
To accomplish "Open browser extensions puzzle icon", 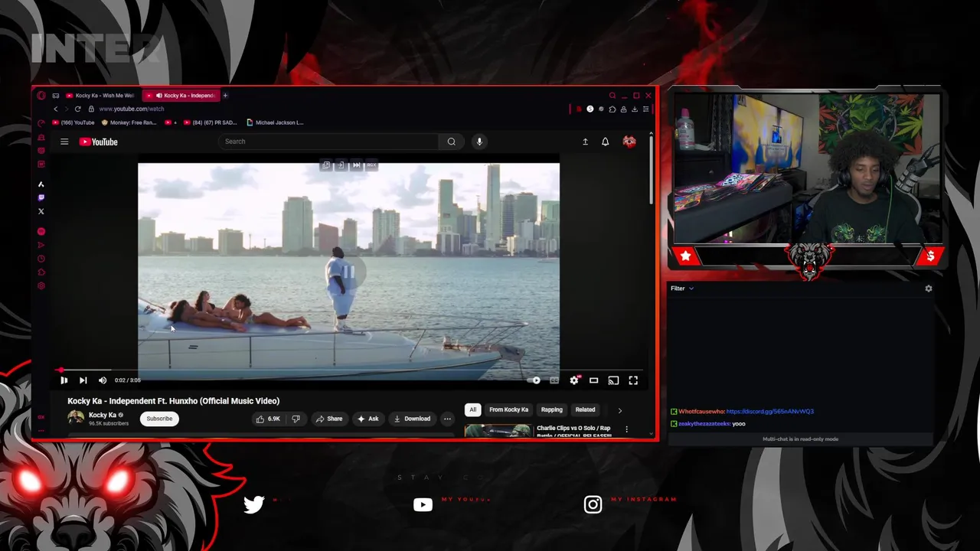I will click(612, 109).
